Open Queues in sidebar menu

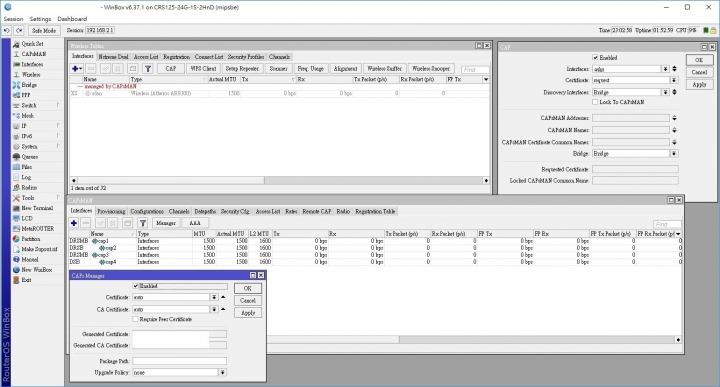pyautogui.click(x=29, y=157)
